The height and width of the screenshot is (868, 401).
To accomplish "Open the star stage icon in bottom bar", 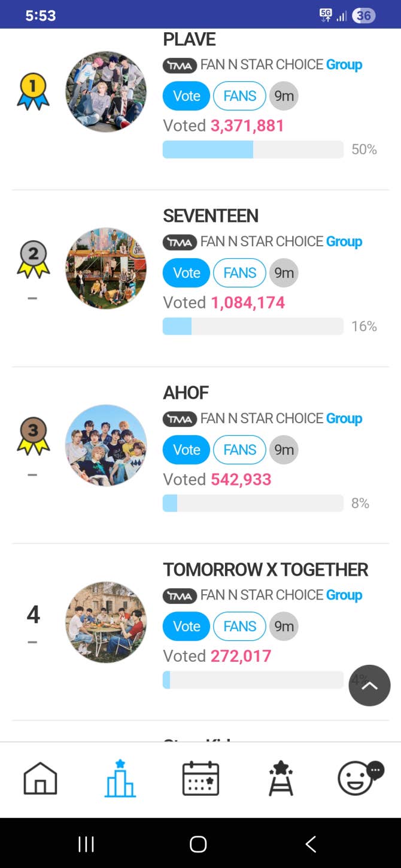I will (281, 779).
